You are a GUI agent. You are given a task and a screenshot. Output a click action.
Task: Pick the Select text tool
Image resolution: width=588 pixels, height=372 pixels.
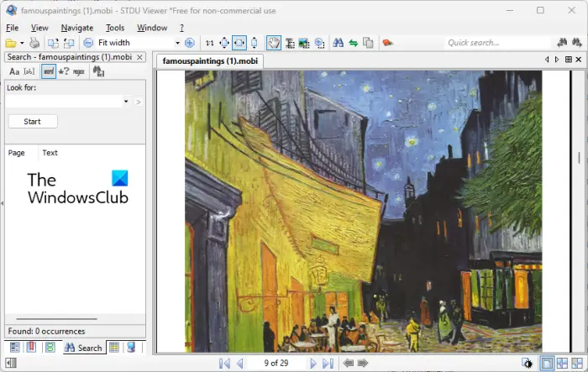290,43
